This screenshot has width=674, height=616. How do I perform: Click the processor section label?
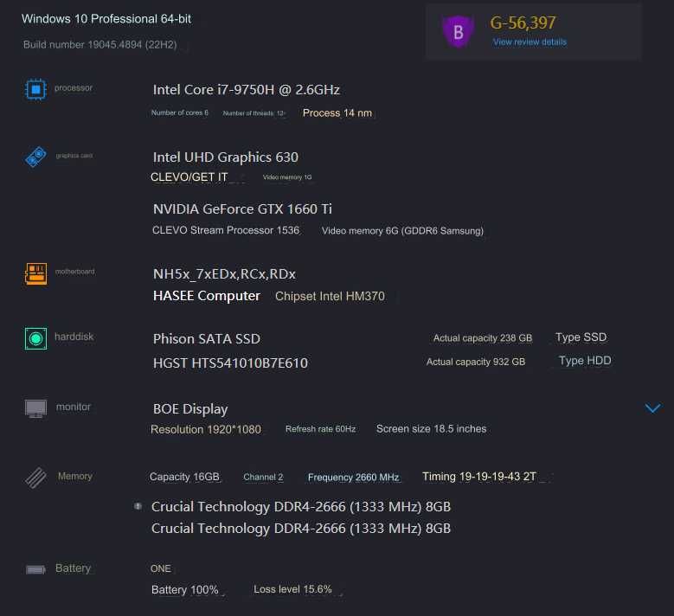(74, 88)
